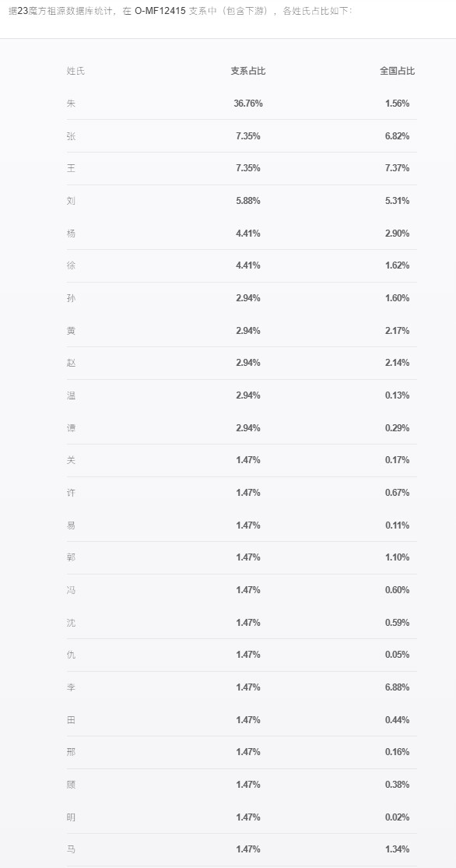Click the 0.13% value for 温
Screen dimensions: 456x868
click(x=398, y=395)
